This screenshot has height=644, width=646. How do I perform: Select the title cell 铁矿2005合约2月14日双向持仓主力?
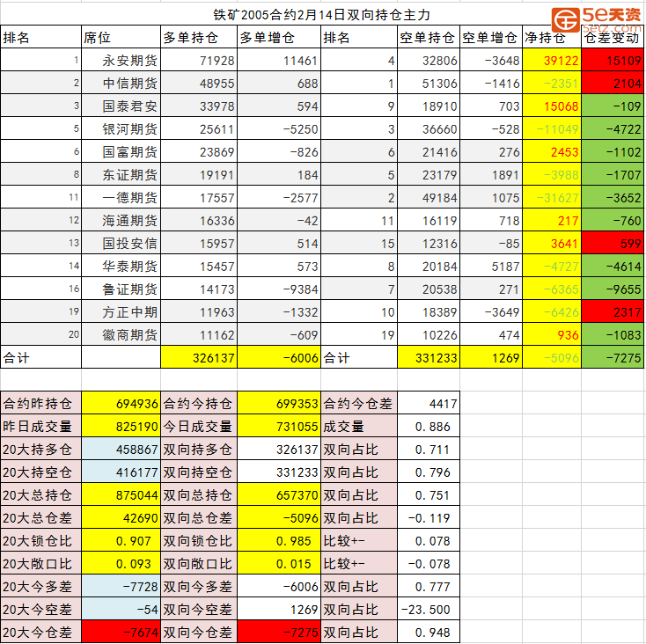click(x=323, y=14)
